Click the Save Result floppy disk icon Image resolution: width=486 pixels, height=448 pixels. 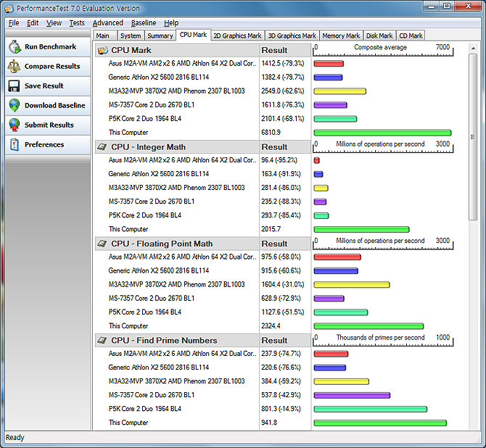14,86
